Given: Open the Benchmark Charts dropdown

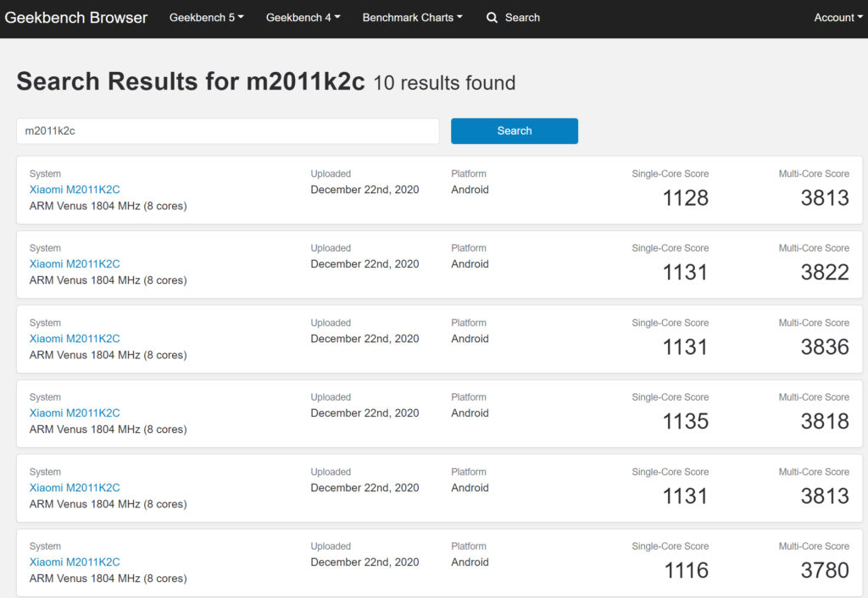Looking at the screenshot, I should point(413,18).
